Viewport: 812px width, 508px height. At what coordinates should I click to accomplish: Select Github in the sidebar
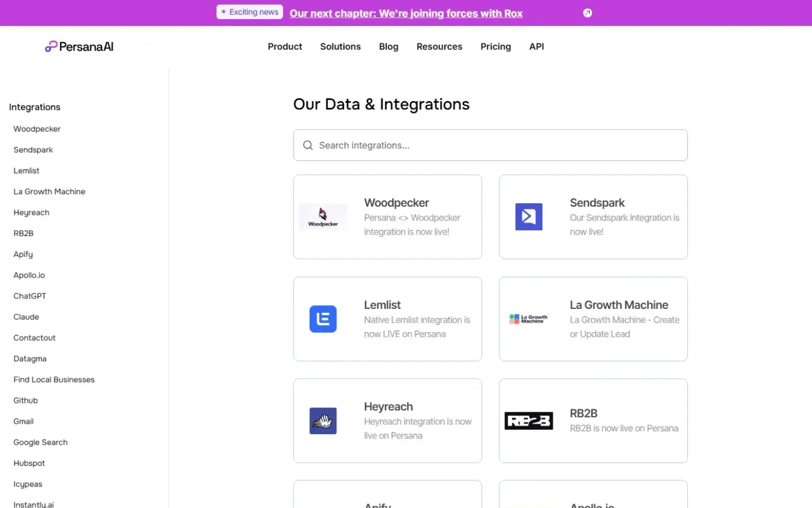click(26, 401)
